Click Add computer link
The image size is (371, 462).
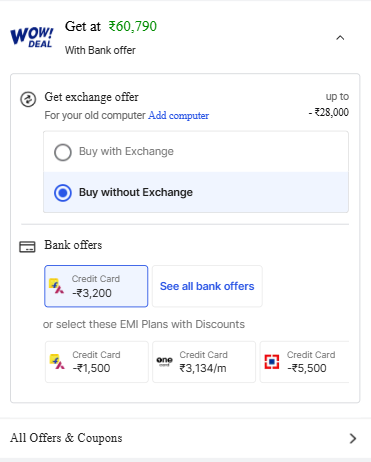(x=179, y=115)
